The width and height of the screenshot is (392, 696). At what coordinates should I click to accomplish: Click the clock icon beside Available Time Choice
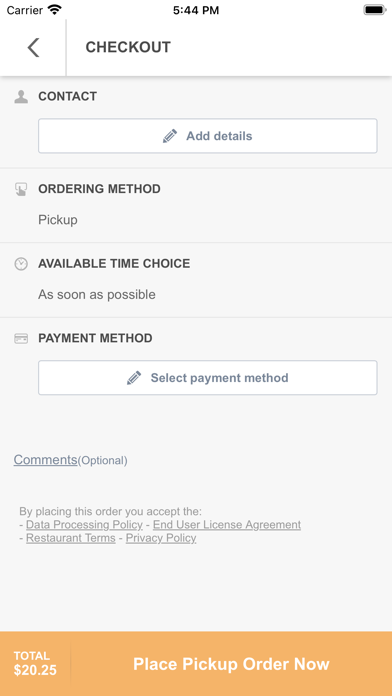[21, 264]
